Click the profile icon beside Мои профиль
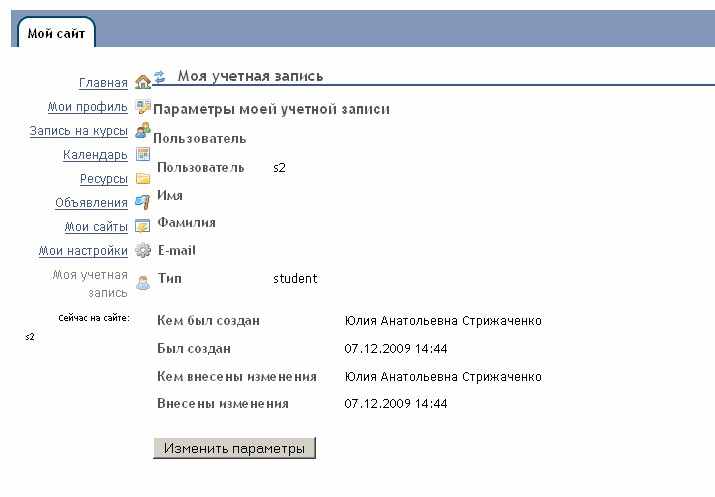The height and width of the screenshot is (497, 715). (143, 107)
